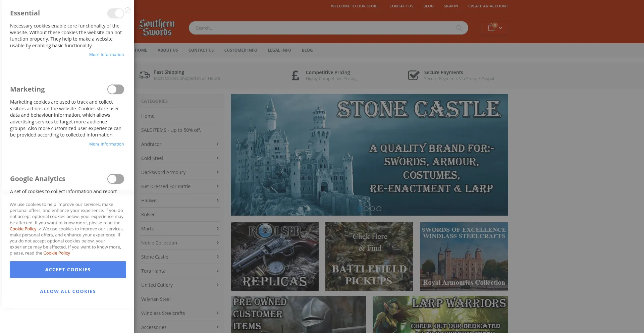
Task: Click SIGN IN in top bar
Action: click(x=451, y=6)
